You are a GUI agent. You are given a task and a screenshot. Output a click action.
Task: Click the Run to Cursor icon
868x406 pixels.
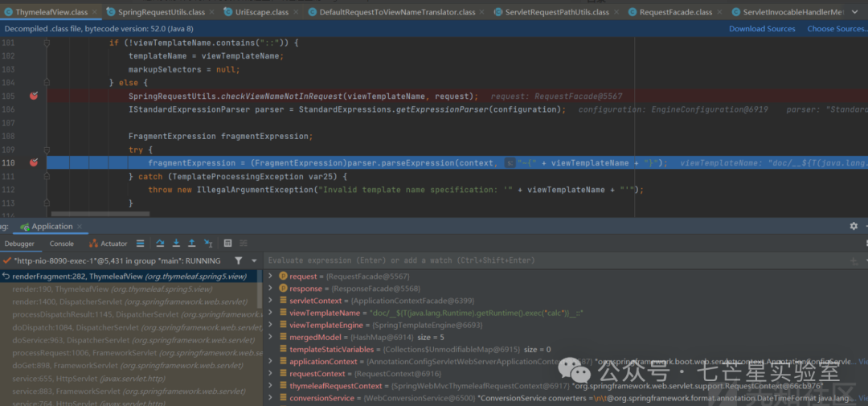click(208, 243)
